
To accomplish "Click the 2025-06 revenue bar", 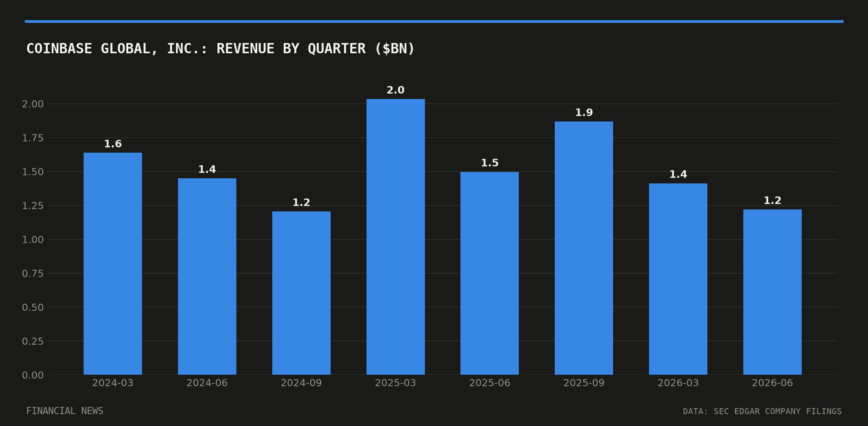I will click(x=490, y=273).
